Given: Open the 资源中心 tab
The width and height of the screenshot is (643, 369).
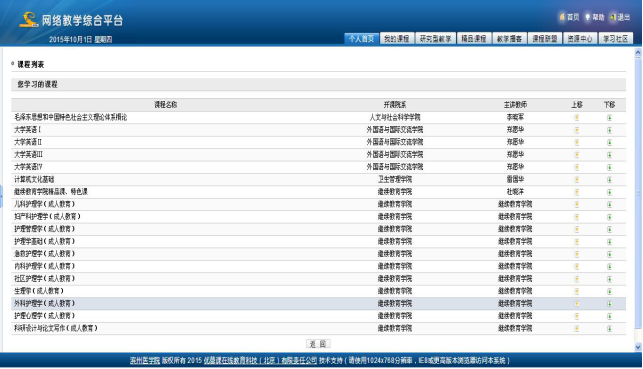Looking at the screenshot, I should [x=580, y=39].
